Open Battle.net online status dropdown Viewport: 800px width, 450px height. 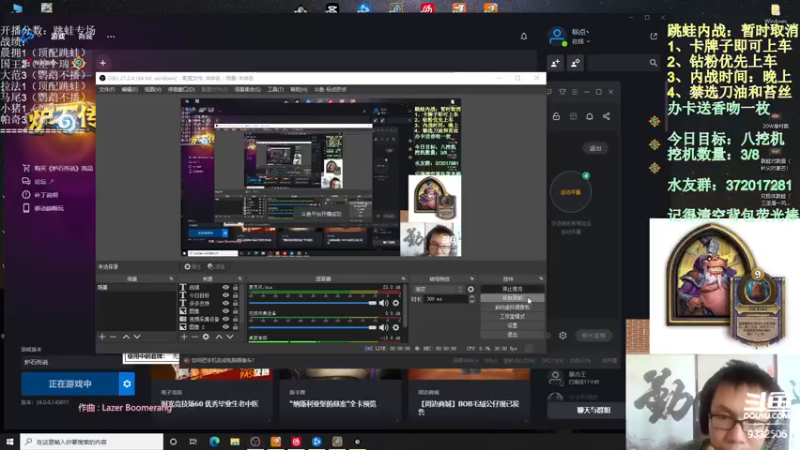(x=581, y=41)
